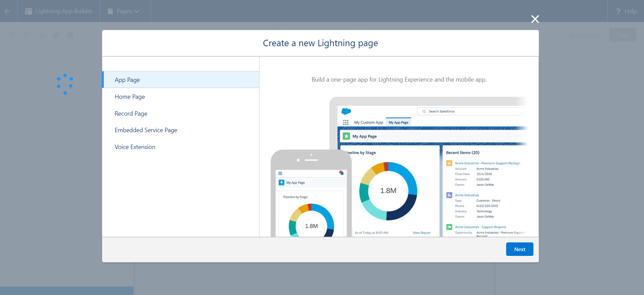644x295 pixels.
Task: Close the new Lightning page dialog
Action: [x=535, y=19]
